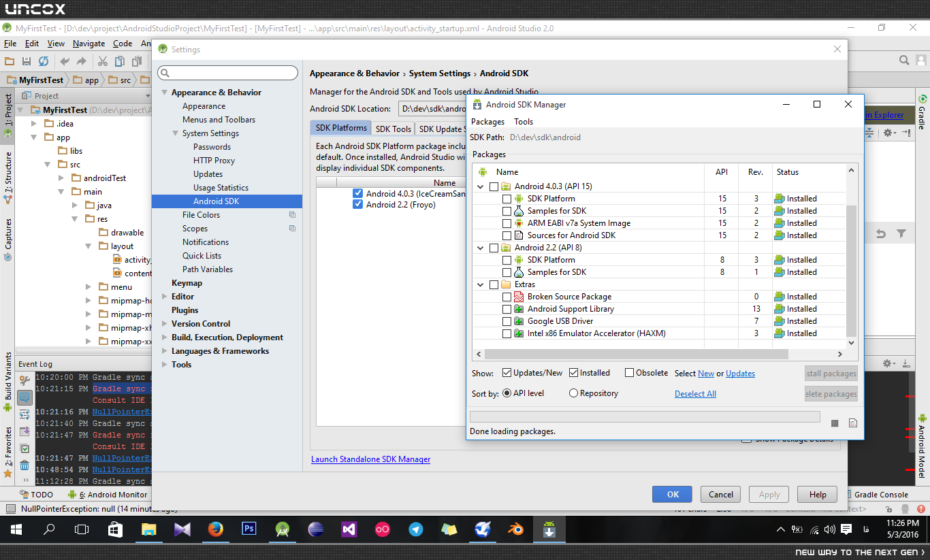Click the Android Studio taskbar icon
Viewport: 930px width, 560px height.
(282, 529)
